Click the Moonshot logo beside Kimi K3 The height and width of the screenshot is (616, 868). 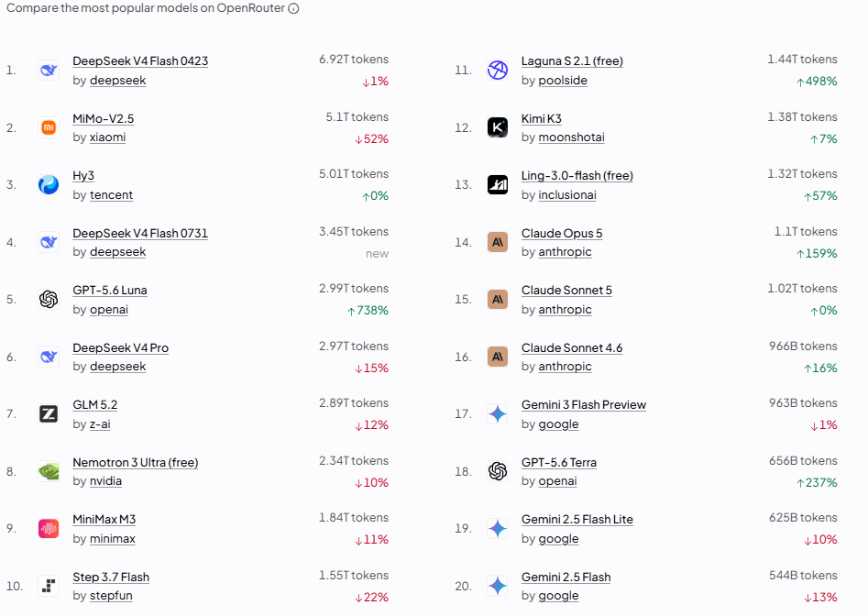click(x=498, y=127)
